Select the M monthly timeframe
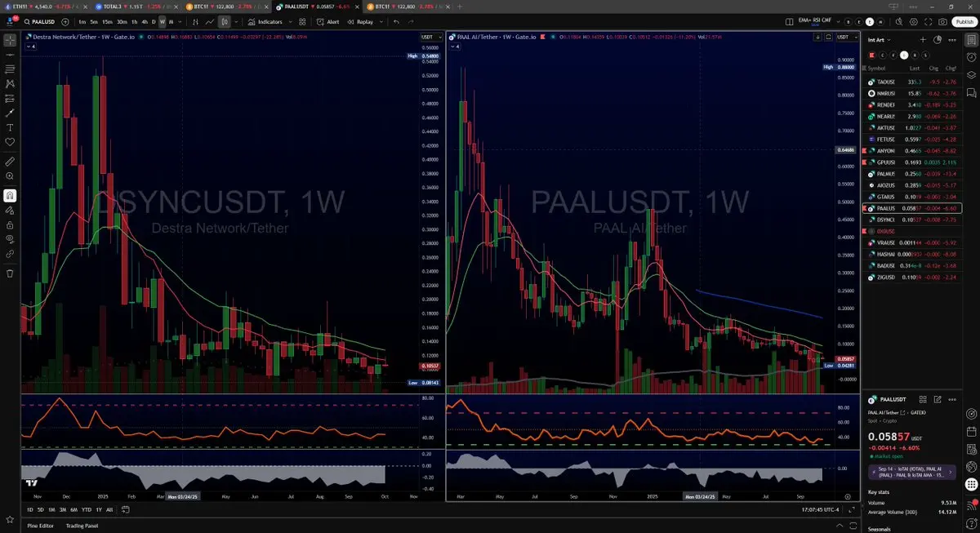 pos(171,21)
